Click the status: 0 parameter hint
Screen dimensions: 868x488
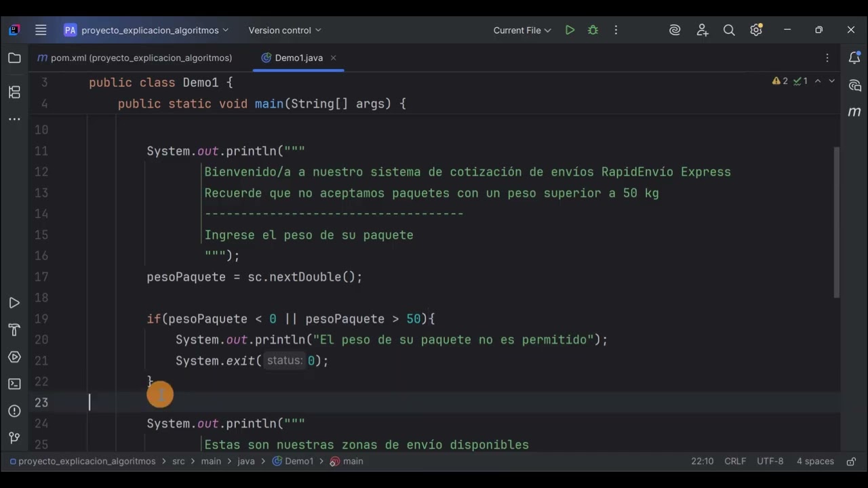[x=284, y=361]
